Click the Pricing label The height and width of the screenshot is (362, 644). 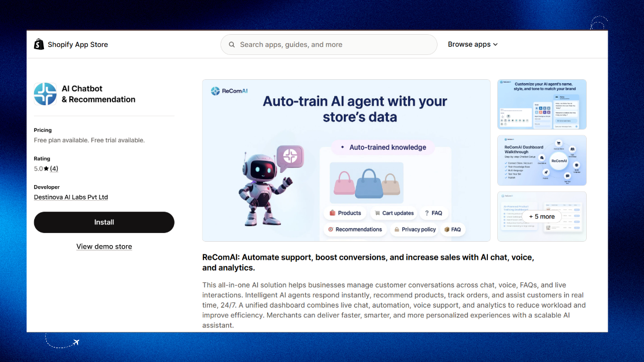(43, 130)
